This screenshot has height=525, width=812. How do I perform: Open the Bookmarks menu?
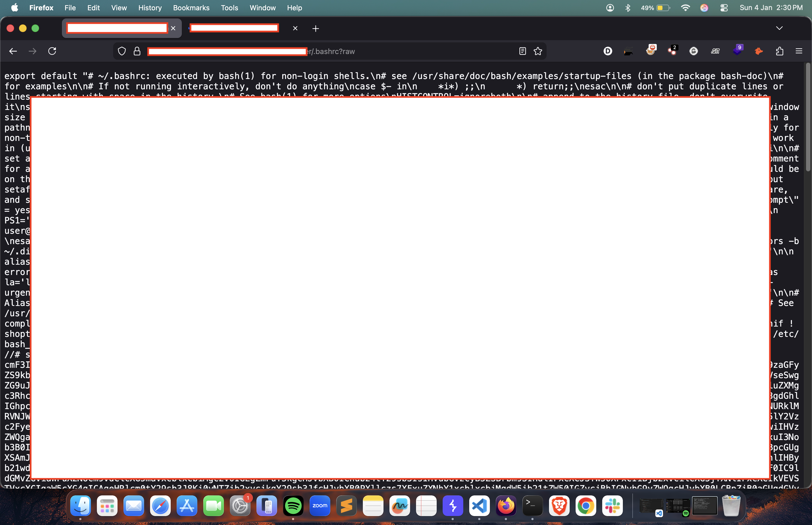point(191,8)
